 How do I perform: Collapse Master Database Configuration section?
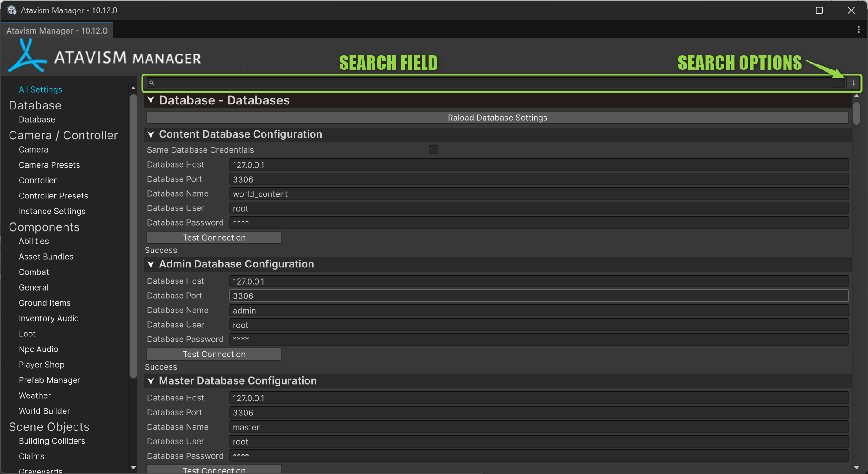151,381
